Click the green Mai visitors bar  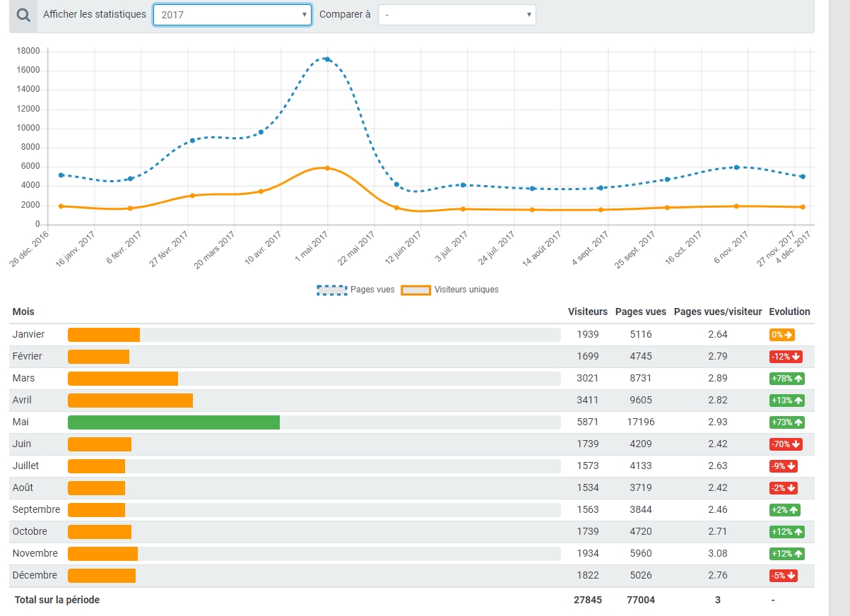pyautogui.click(x=174, y=422)
